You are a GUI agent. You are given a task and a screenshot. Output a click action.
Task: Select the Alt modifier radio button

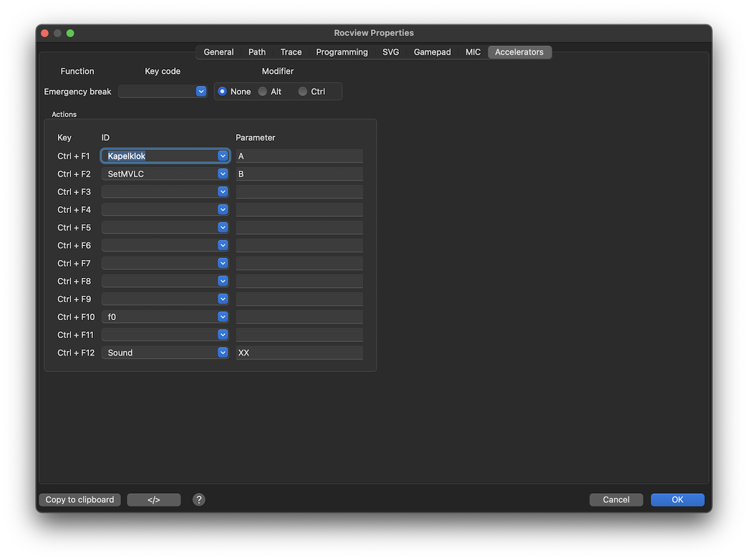coord(263,92)
